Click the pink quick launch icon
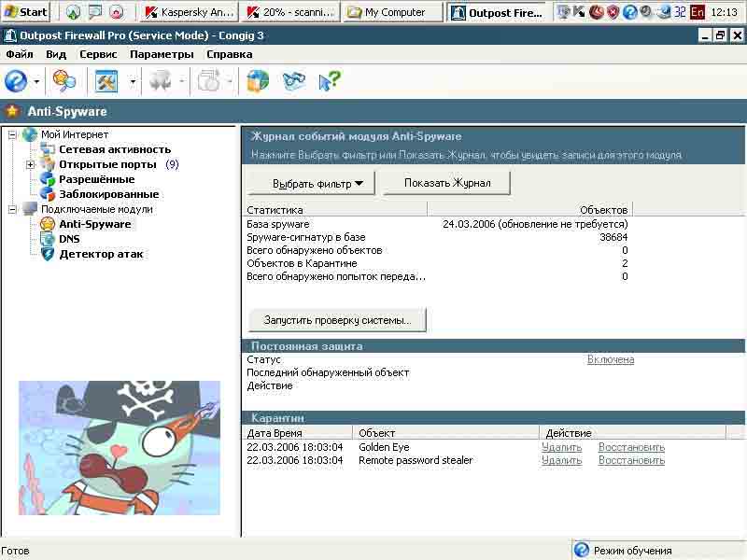Image resolution: width=747 pixels, height=560 pixels. pos(117,12)
